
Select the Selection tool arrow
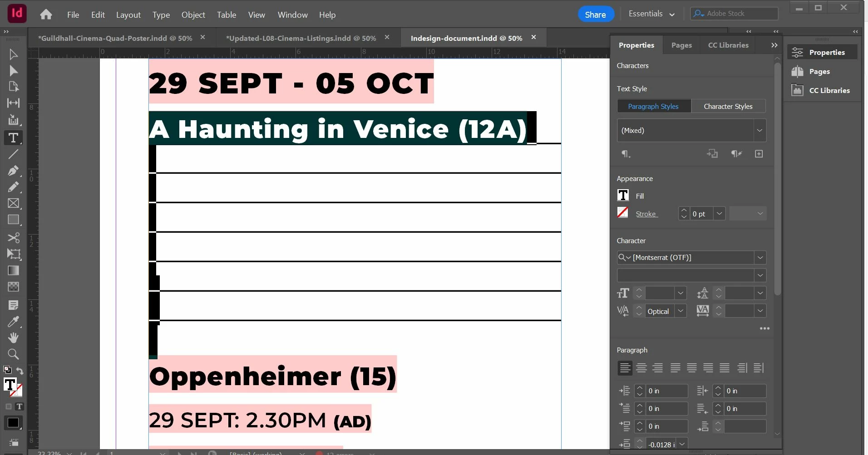click(13, 54)
